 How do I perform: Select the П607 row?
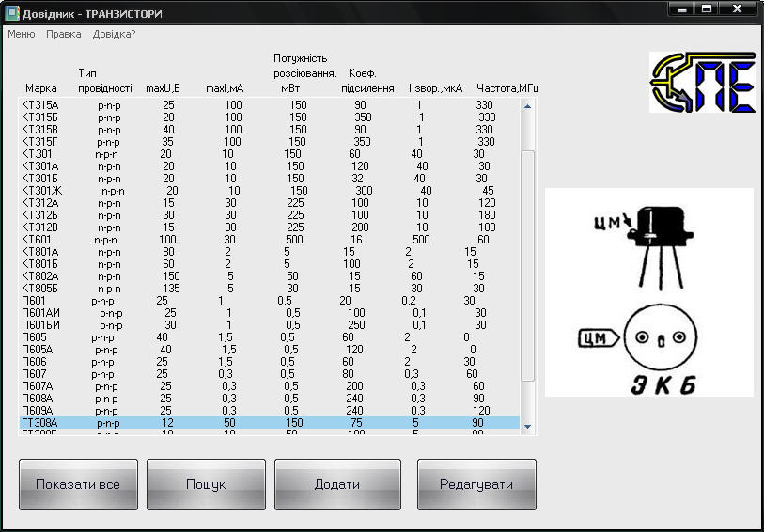[270, 374]
